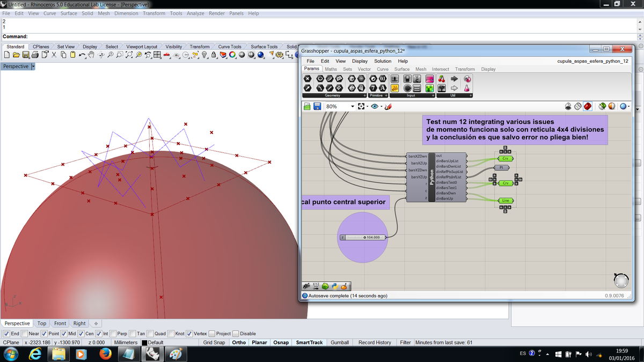Enable the Near osnap checkbox

tap(24, 334)
